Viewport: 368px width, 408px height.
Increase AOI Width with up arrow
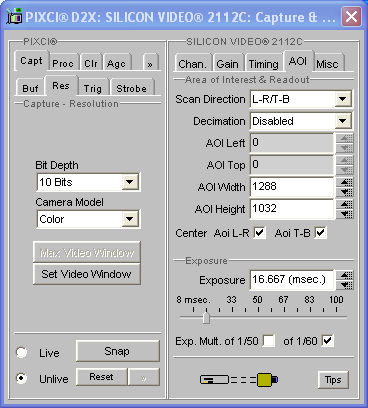345,182
